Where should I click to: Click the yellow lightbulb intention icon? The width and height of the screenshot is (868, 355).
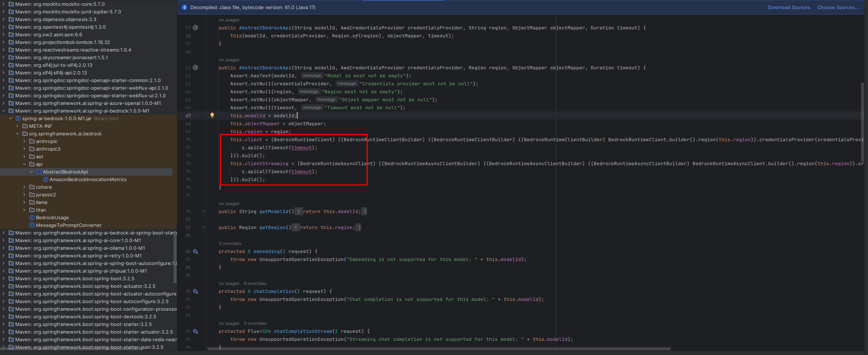[212, 115]
